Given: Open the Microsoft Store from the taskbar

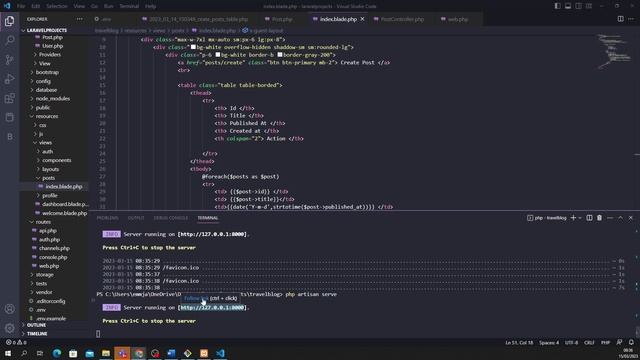Looking at the screenshot, I should [x=73, y=353].
